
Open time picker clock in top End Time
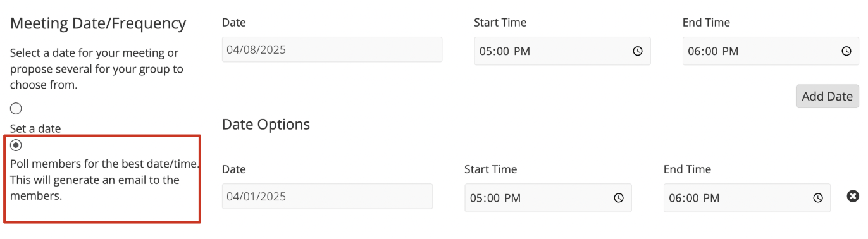(846, 51)
